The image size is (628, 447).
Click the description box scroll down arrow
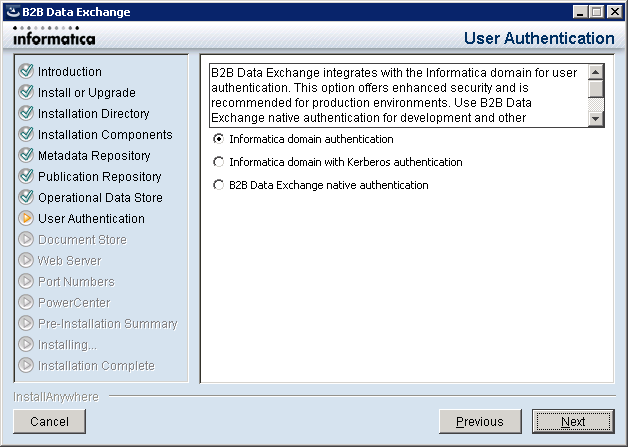point(596,119)
